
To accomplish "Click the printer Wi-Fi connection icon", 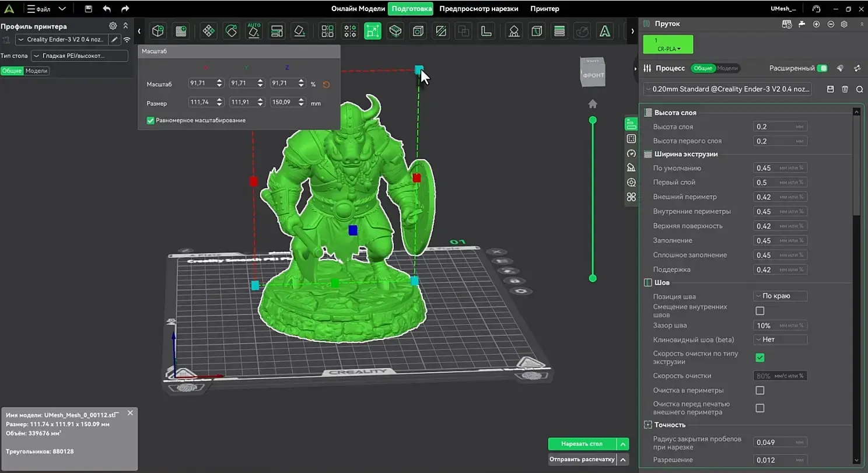I will 127,40.
